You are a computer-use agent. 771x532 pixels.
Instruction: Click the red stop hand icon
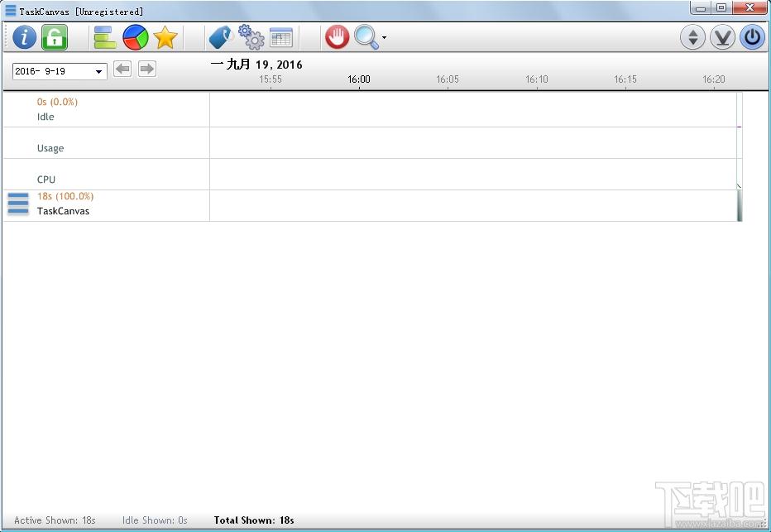338,37
